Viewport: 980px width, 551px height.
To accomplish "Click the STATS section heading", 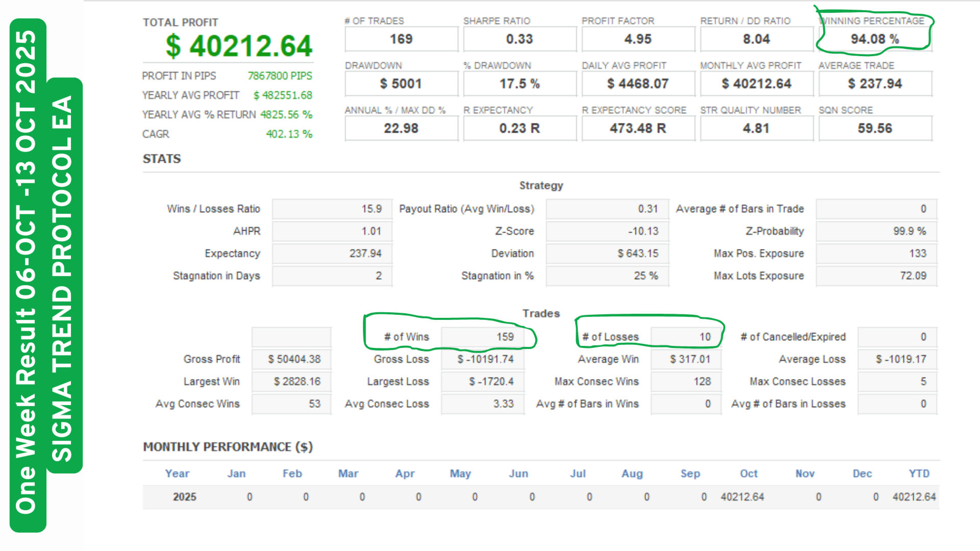I will 162,159.
